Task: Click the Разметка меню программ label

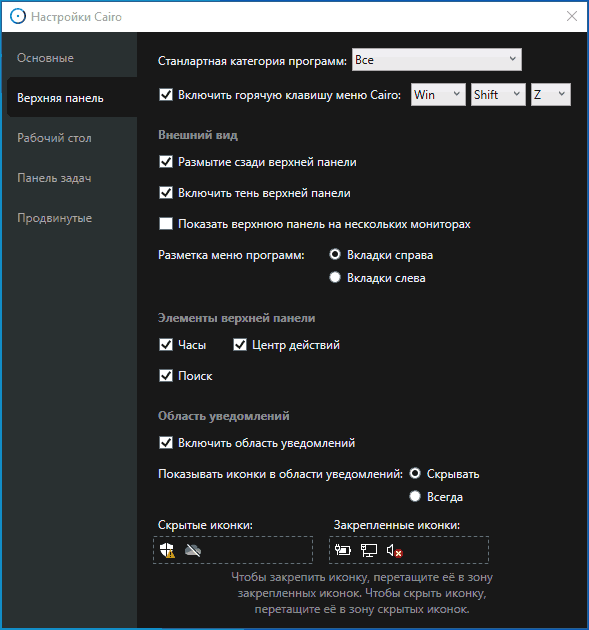Action: pyautogui.click(x=231, y=255)
